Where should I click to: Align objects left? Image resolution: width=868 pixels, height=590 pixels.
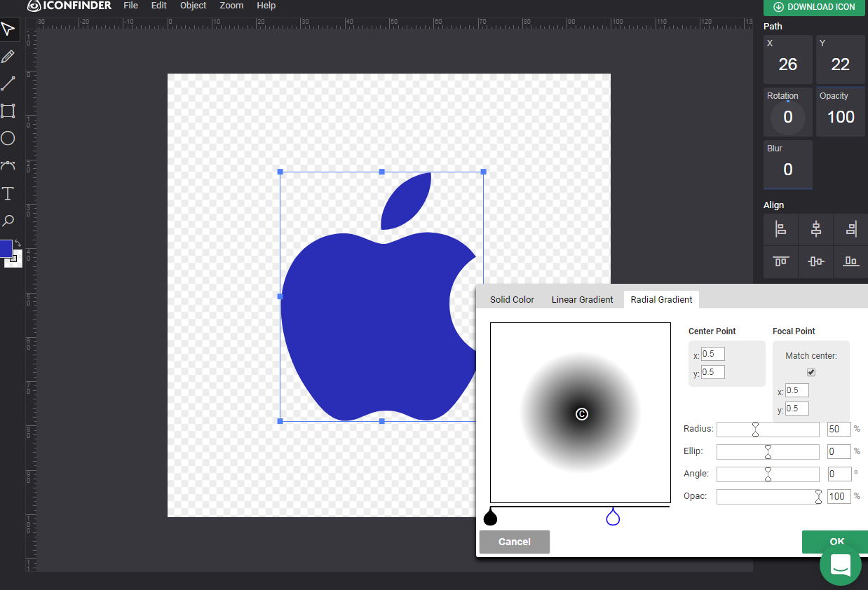pyautogui.click(x=780, y=228)
